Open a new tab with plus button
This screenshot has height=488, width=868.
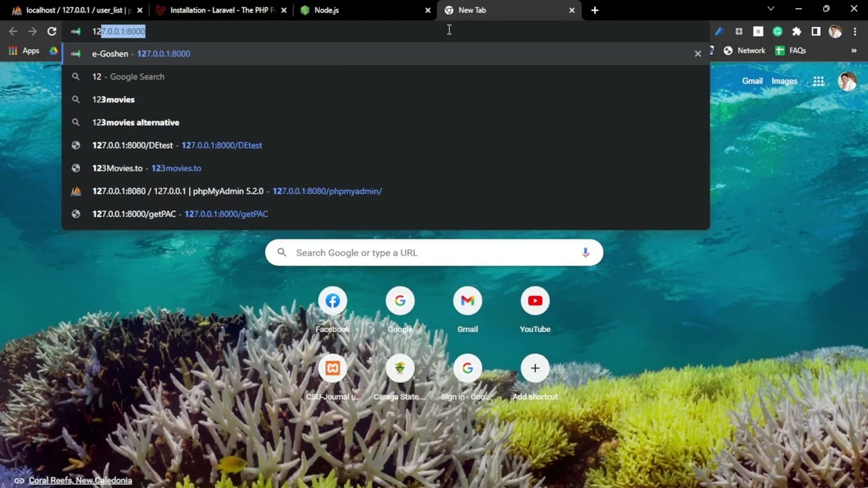pyautogui.click(x=595, y=10)
